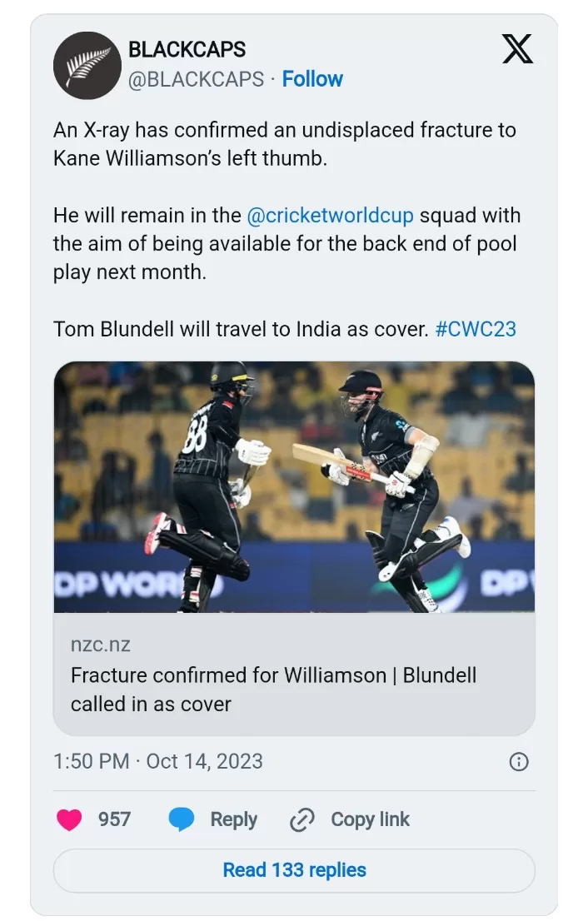Click the X logo icon
The width and height of the screenshot is (588, 921).
tap(517, 49)
